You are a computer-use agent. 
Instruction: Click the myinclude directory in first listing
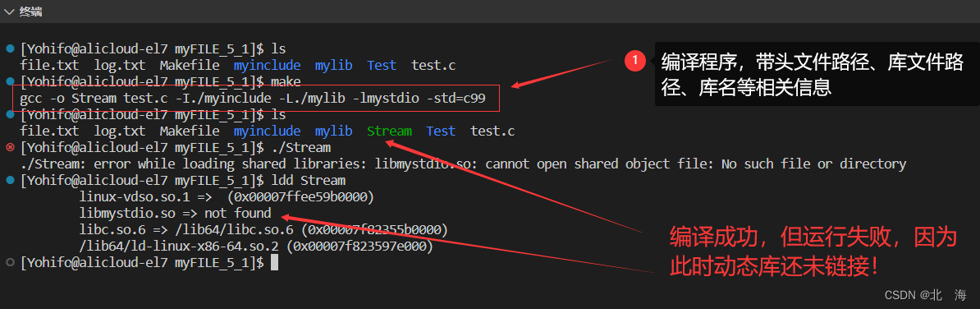tap(267, 65)
